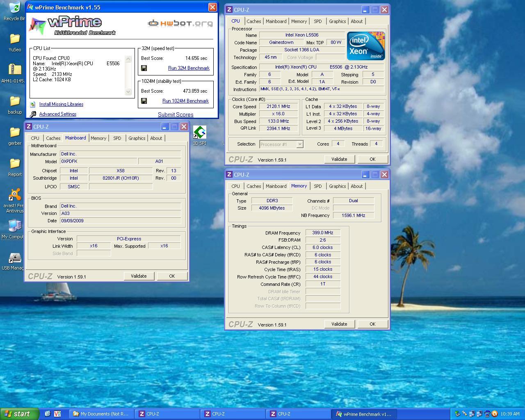Select wPrime Benchmark taskbar button
Image resolution: width=525 pixels, height=420 pixels.
(365, 414)
